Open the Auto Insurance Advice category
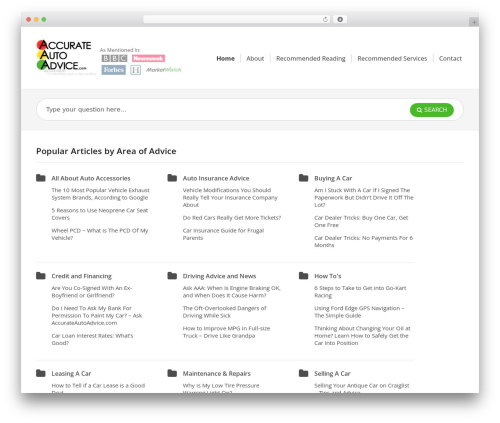500x423 pixels. coord(216,178)
